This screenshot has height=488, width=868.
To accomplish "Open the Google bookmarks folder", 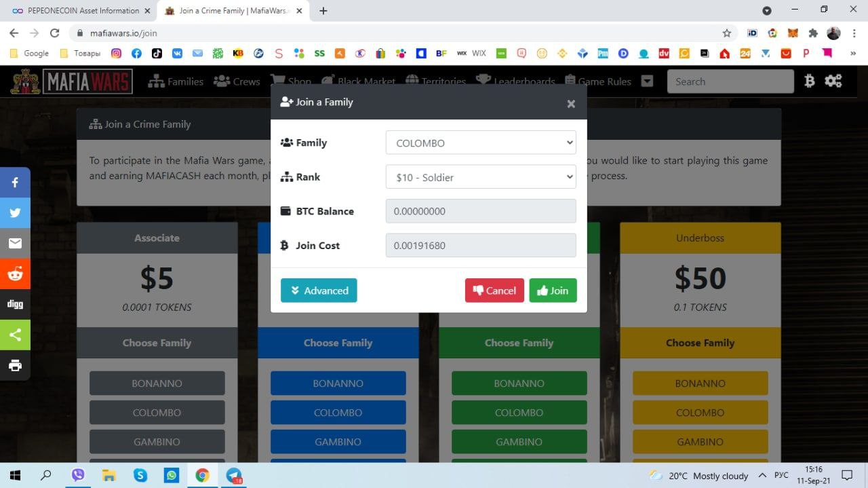I will (x=30, y=53).
